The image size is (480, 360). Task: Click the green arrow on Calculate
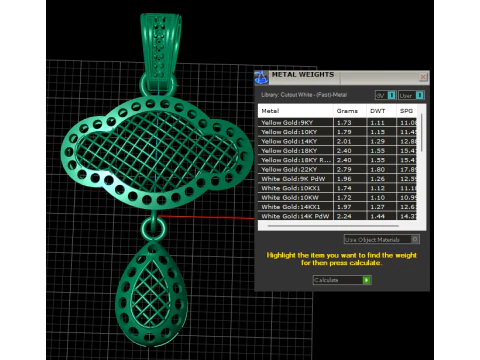(366, 280)
